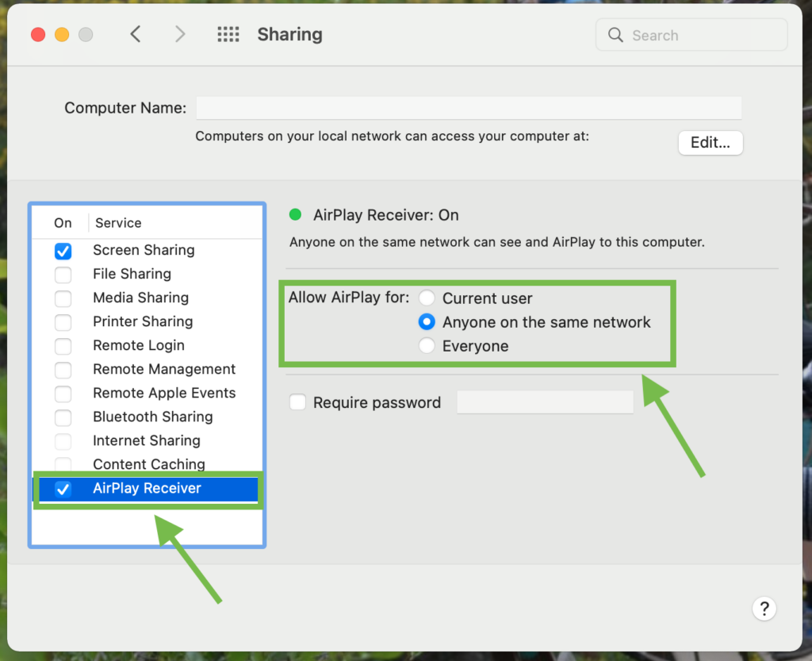Go back with the left chevron

pyautogui.click(x=136, y=35)
